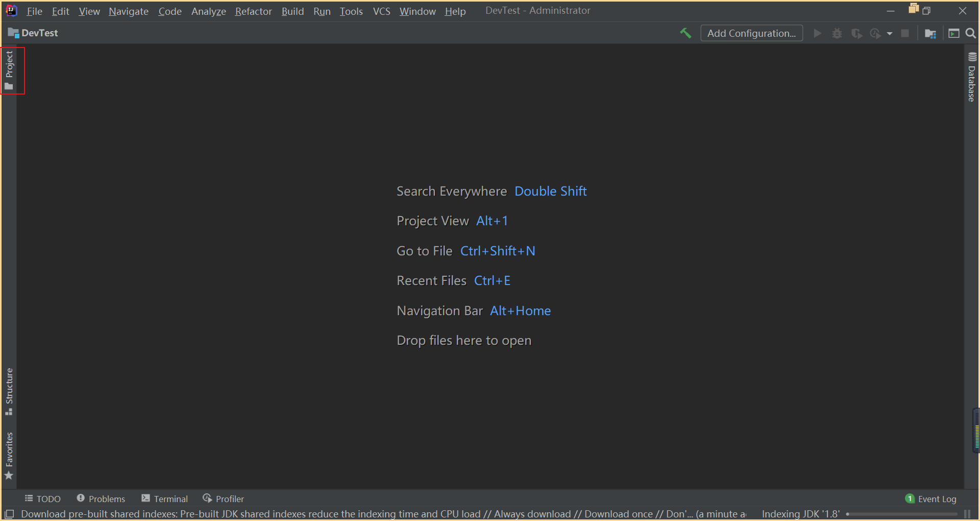Click the 'Indexing JDK 1.8' status text

tap(800, 514)
